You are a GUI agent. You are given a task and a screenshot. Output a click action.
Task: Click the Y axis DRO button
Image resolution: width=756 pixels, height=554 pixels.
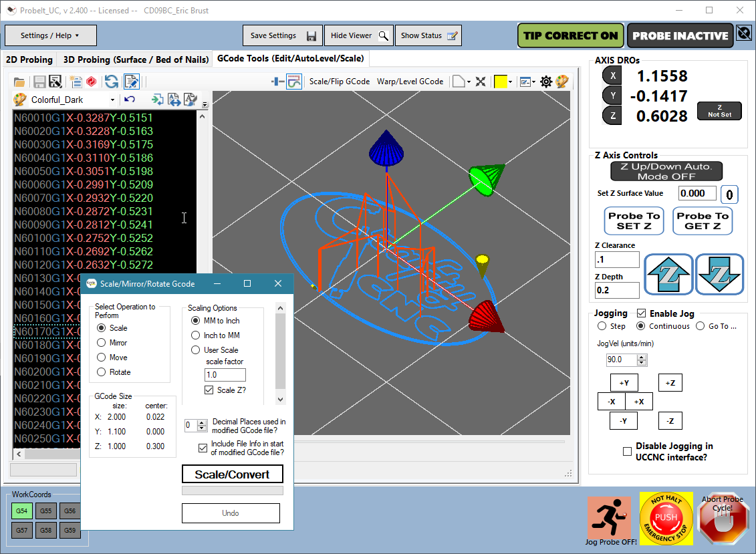[612, 96]
